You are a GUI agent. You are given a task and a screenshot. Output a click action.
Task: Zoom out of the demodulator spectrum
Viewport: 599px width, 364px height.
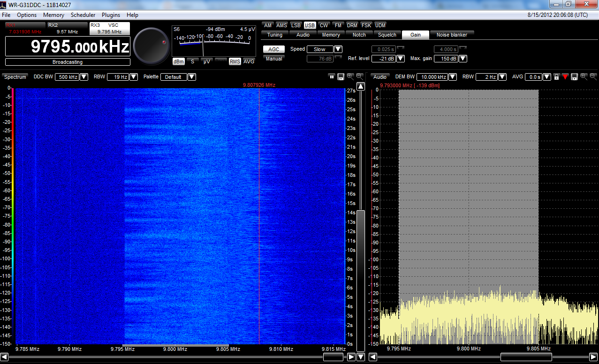(593, 77)
